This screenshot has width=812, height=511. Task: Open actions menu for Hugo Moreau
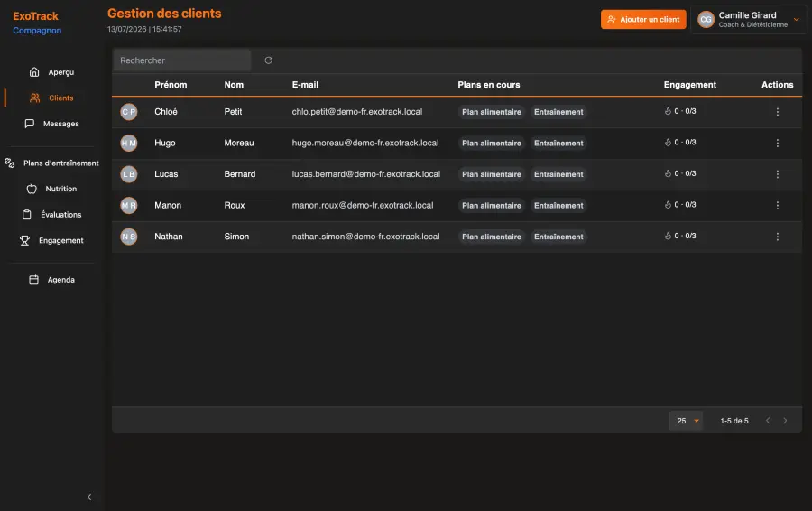pyautogui.click(x=778, y=143)
